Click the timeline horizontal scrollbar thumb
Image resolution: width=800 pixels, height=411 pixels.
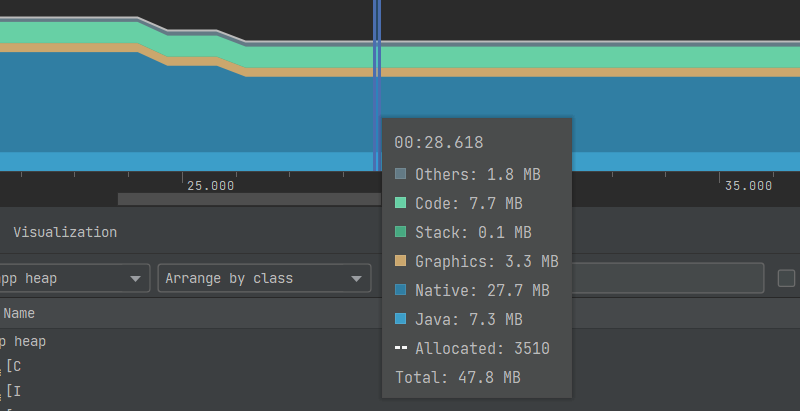[x=249, y=199]
